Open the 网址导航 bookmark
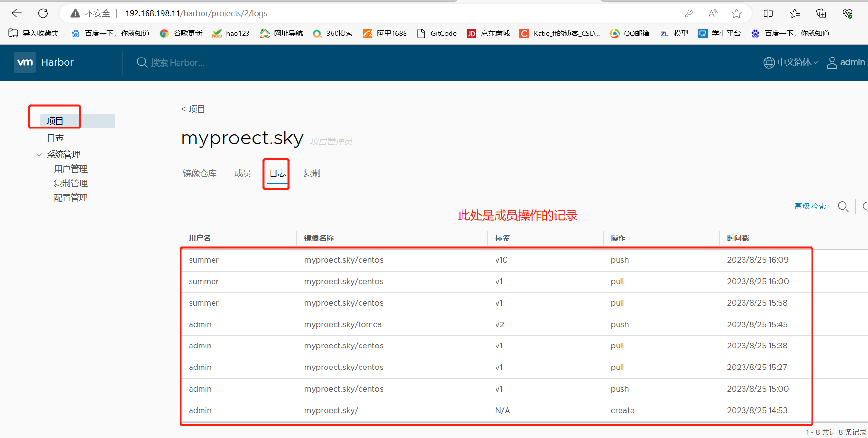This screenshot has width=868, height=438. (281, 33)
